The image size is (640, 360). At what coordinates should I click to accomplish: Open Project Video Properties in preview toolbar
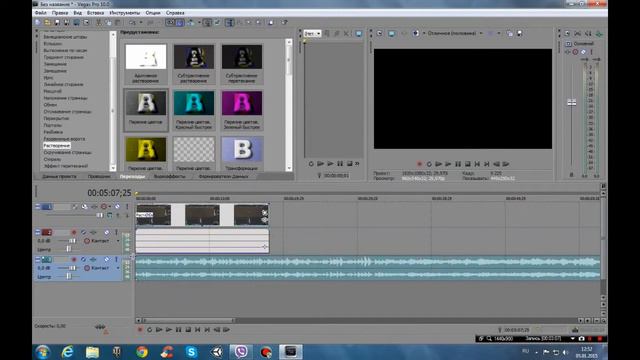[380, 33]
